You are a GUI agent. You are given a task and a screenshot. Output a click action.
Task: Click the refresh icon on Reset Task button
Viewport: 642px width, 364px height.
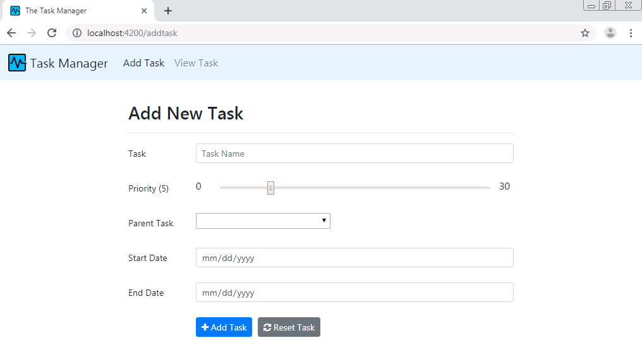(267, 327)
